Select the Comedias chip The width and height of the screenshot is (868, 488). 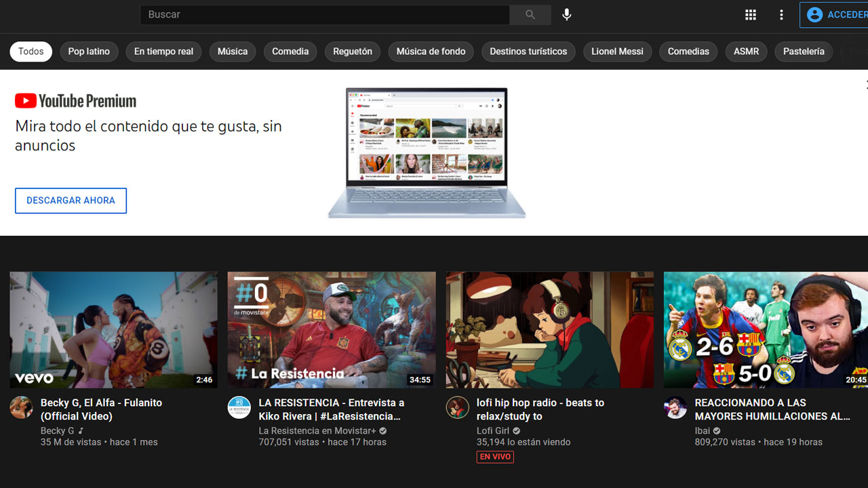pyautogui.click(x=688, y=52)
